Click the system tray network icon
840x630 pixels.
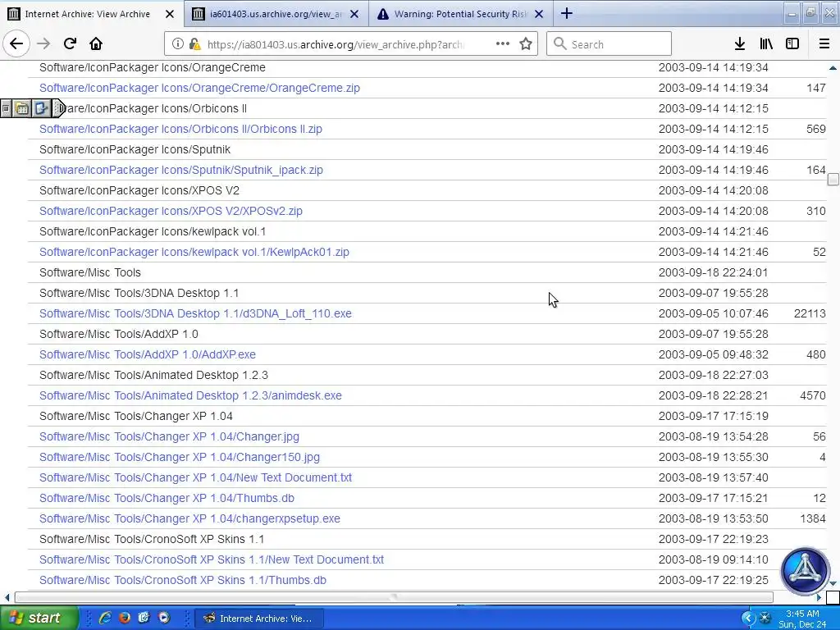(765, 619)
